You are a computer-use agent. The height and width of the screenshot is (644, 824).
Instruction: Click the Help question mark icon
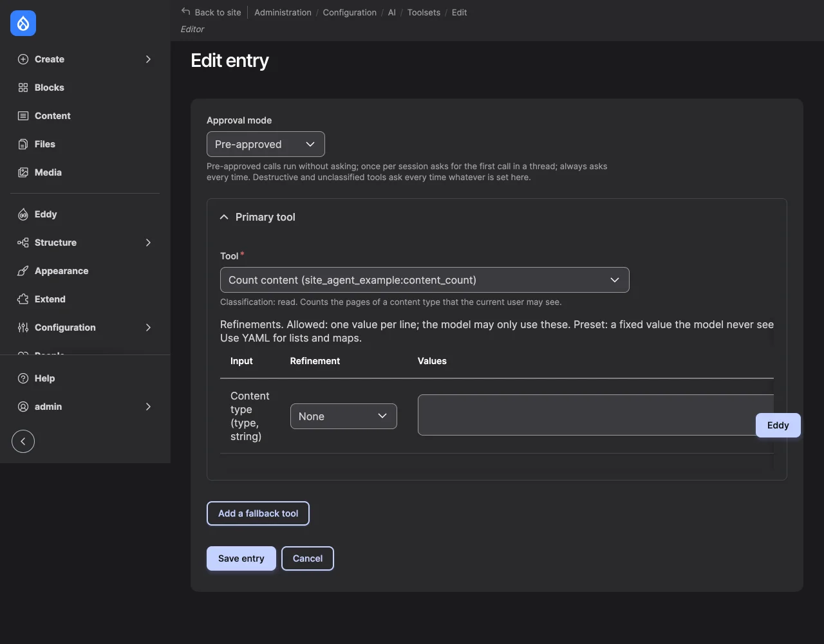[x=23, y=378]
